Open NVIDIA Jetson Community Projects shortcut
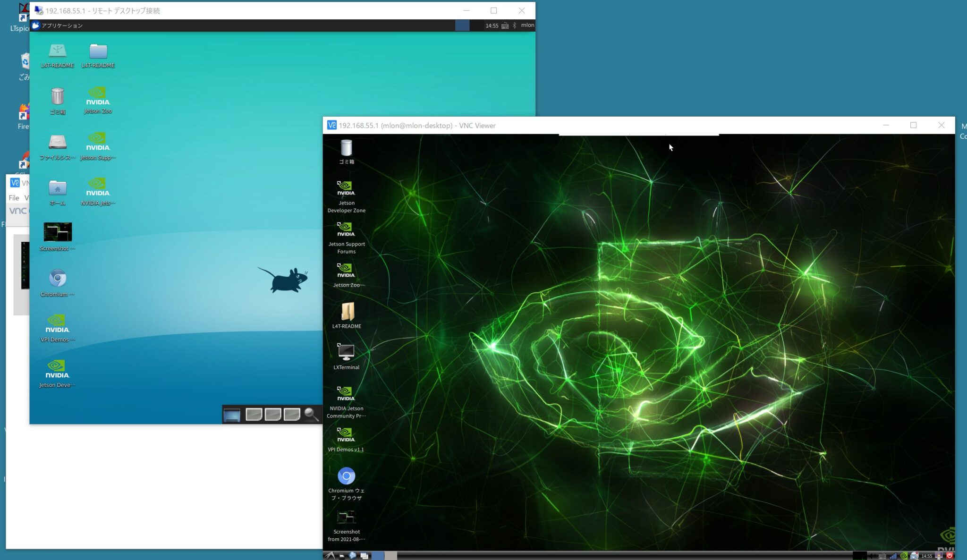 (x=346, y=393)
